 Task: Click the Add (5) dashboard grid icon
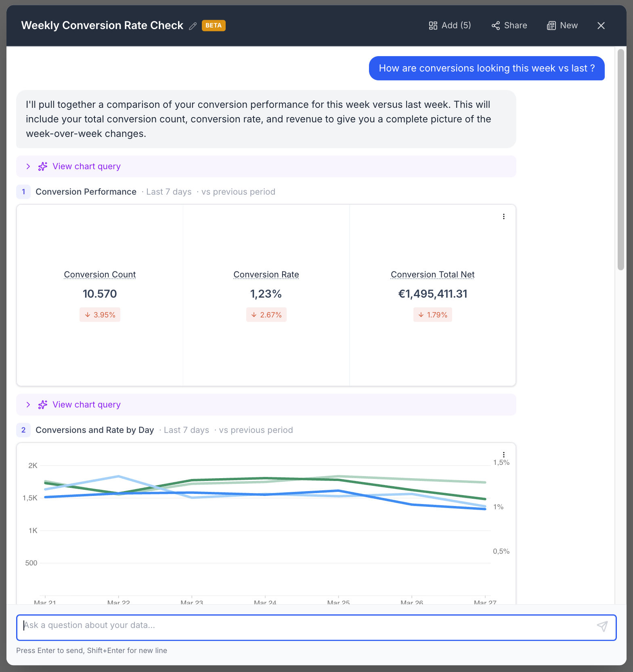[433, 26]
